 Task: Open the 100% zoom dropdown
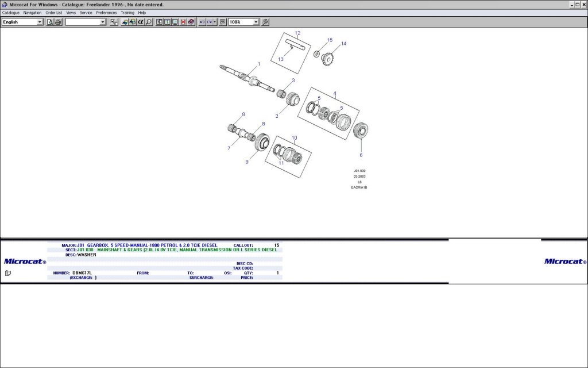pos(256,22)
